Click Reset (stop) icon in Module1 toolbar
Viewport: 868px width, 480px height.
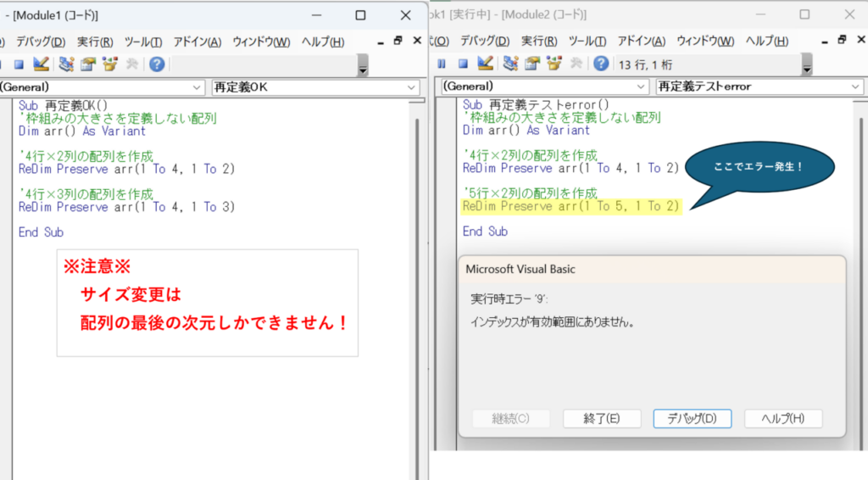point(19,64)
